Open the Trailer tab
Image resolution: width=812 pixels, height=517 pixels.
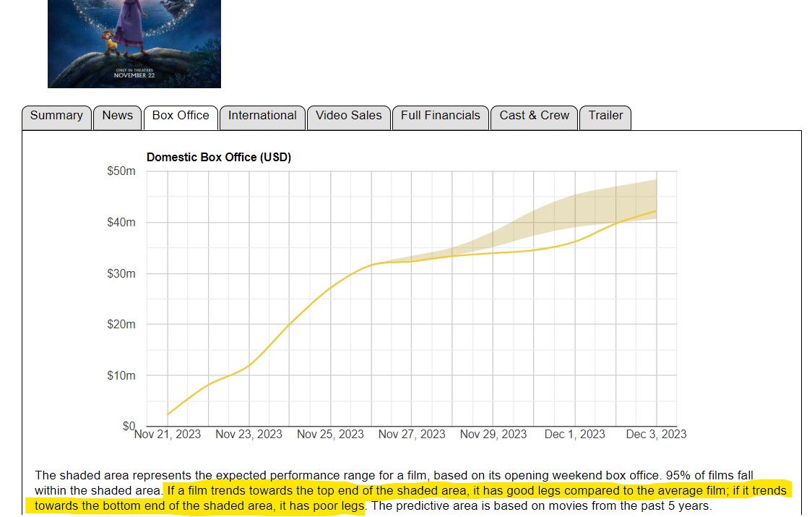(605, 116)
